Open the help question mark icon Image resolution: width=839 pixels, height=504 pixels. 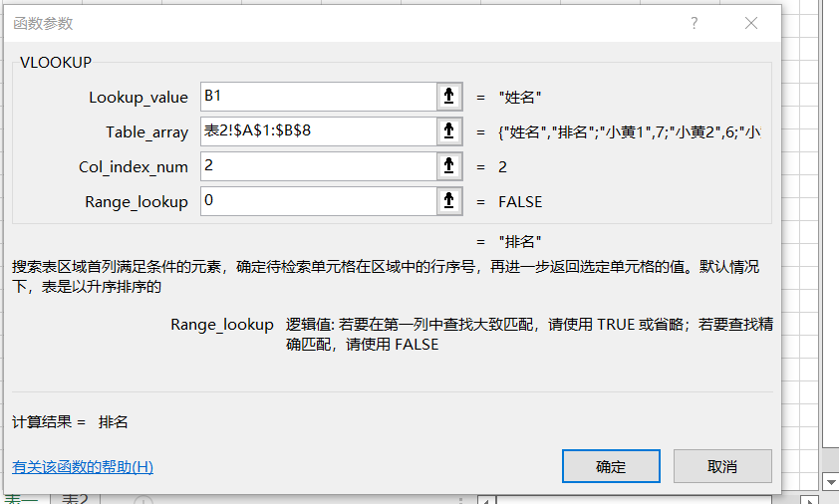(694, 23)
